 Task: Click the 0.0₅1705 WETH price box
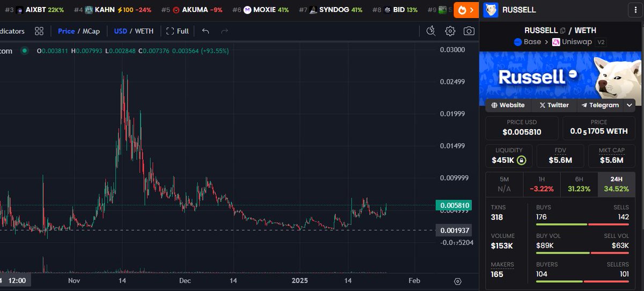click(599, 128)
